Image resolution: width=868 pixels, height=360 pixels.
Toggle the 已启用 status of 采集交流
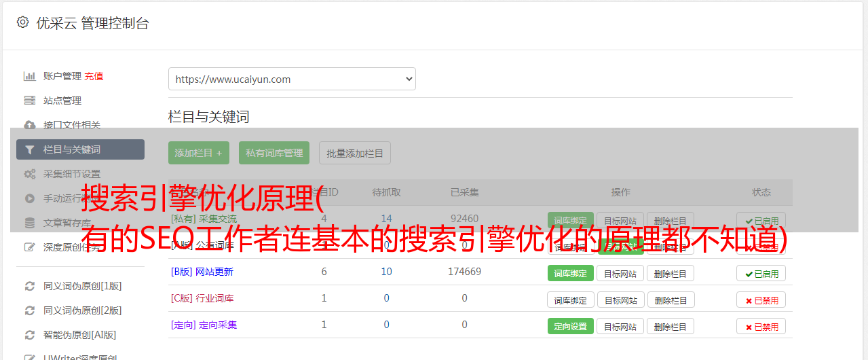point(761,220)
